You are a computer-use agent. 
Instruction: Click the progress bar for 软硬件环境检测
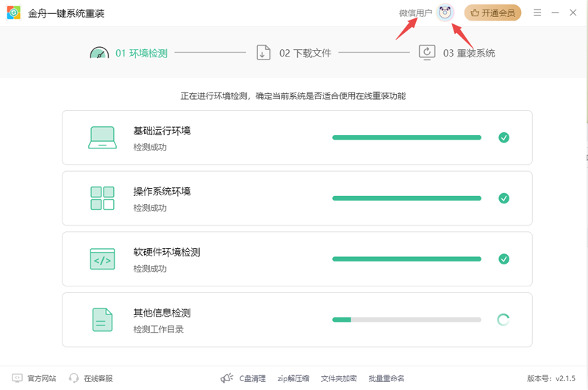[x=406, y=259]
